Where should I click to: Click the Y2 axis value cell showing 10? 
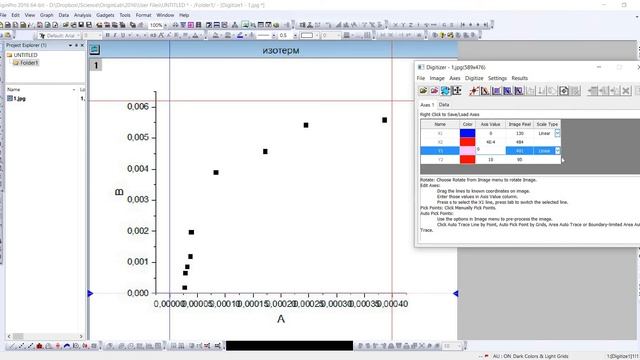click(491, 160)
